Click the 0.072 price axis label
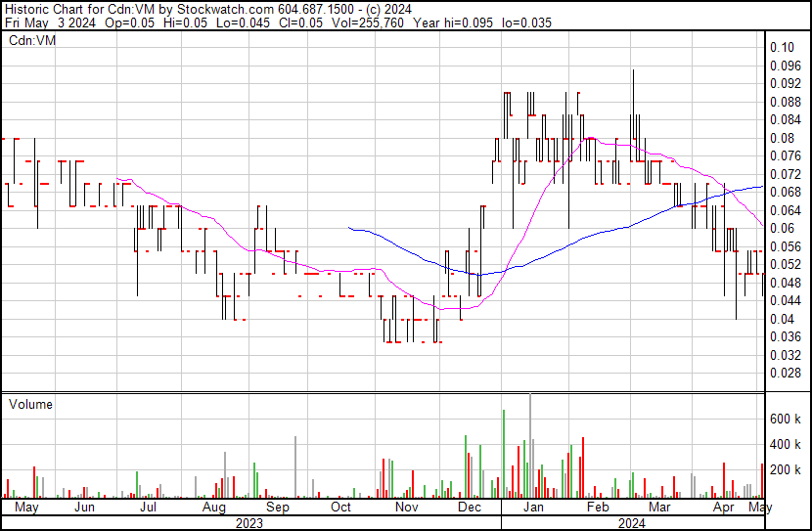Viewport: 812px width, 531px height. (786, 174)
